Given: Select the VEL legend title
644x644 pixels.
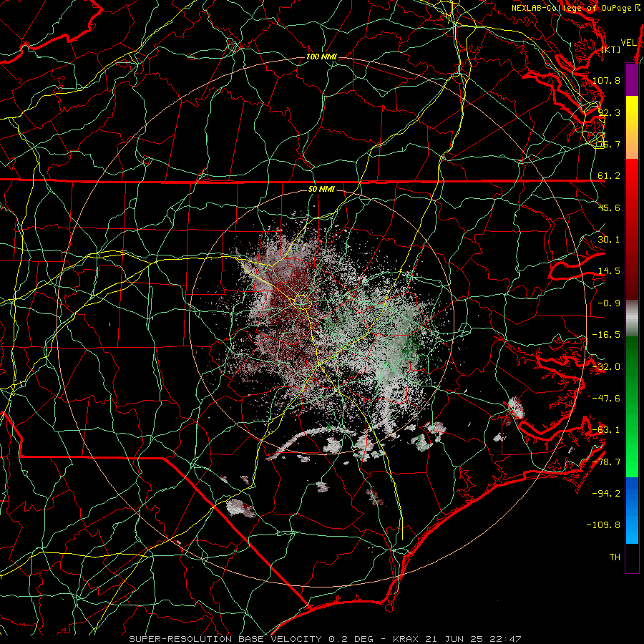Looking at the screenshot, I should tap(628, 43).
